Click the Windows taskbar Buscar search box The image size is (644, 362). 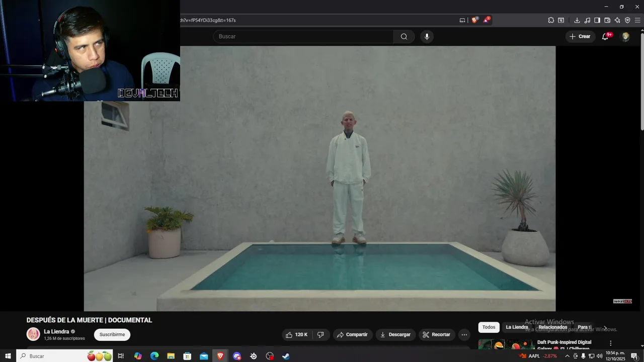[x=65, y=356]
